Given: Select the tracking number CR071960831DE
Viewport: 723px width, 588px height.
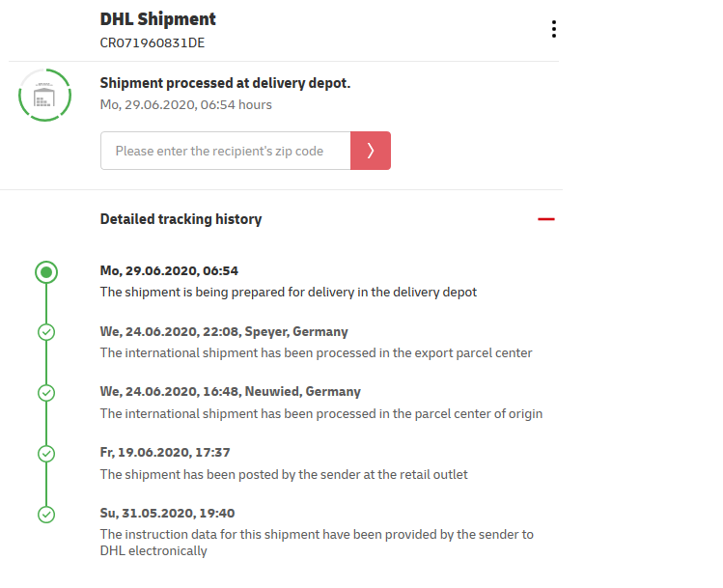Looking at the screenshot, I should [x=153, y=42].
